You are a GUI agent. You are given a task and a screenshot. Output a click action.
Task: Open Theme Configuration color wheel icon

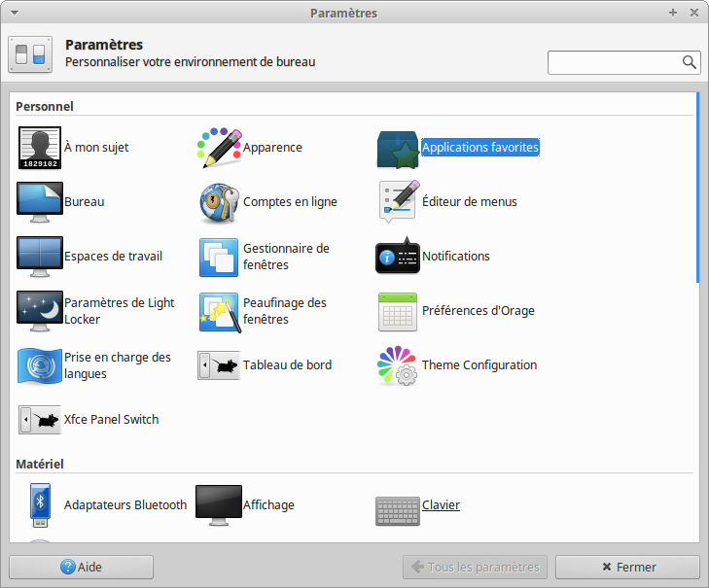(x=398, y=365)
